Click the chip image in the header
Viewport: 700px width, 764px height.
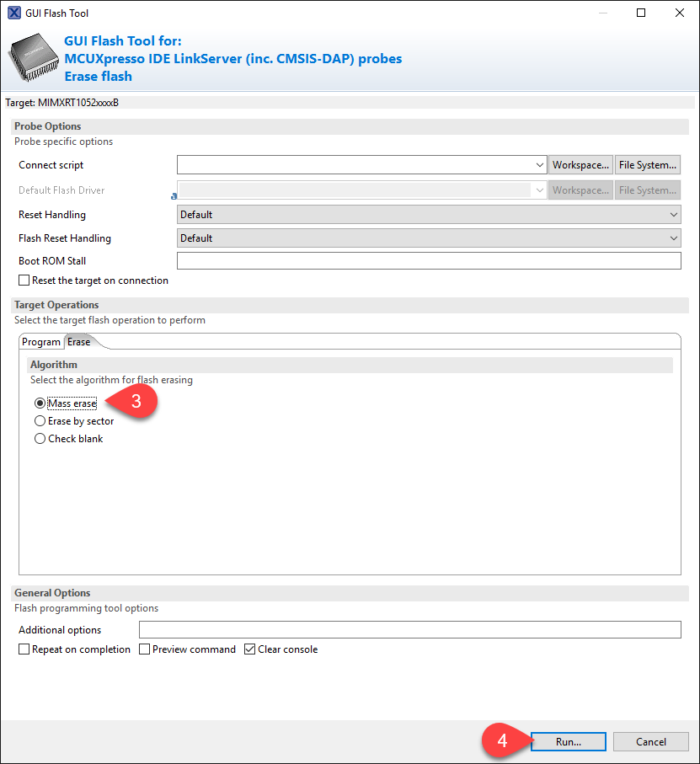coord(34,57)
